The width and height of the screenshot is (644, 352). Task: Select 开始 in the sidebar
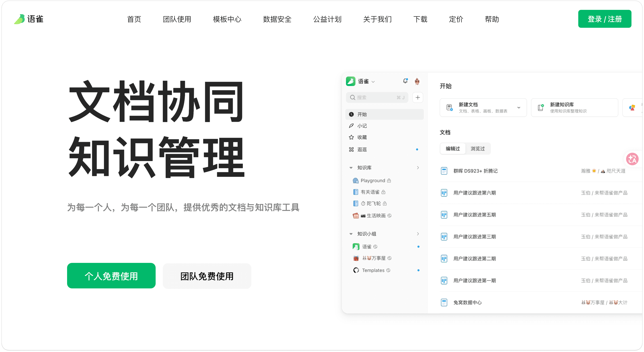385,114
